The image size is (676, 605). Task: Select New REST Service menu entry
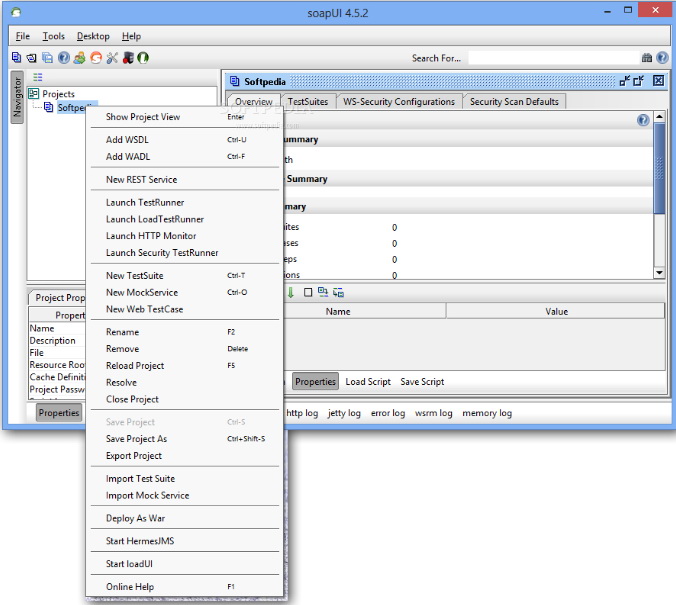click(x=185, y=179)
